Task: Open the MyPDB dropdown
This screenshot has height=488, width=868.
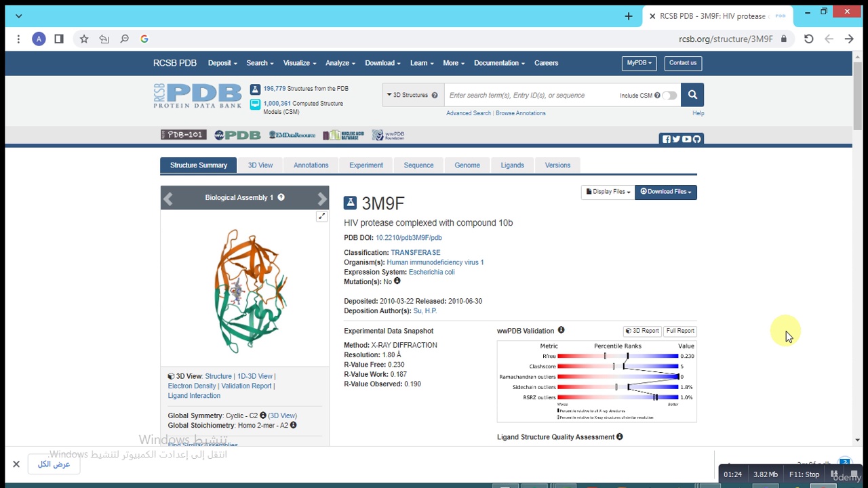Action: [x=639, y=63]
